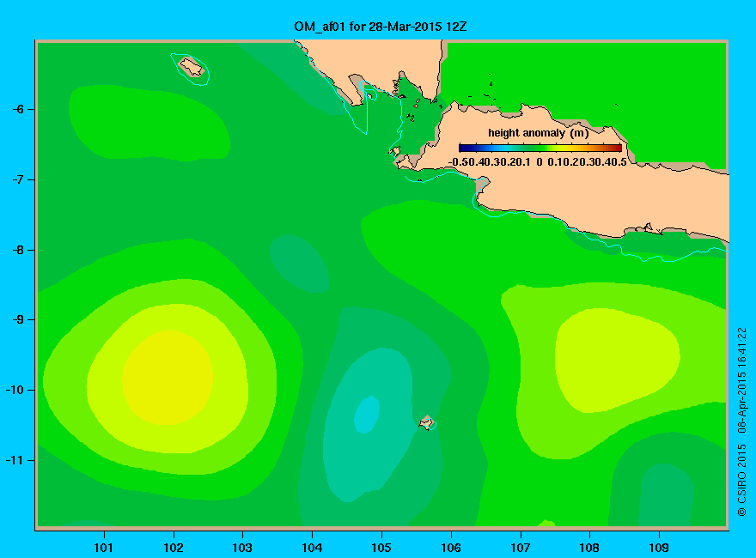This screenshot has height=558, width=756.
Task: Click the latitude axis label -9
Action: coord(17,319)
